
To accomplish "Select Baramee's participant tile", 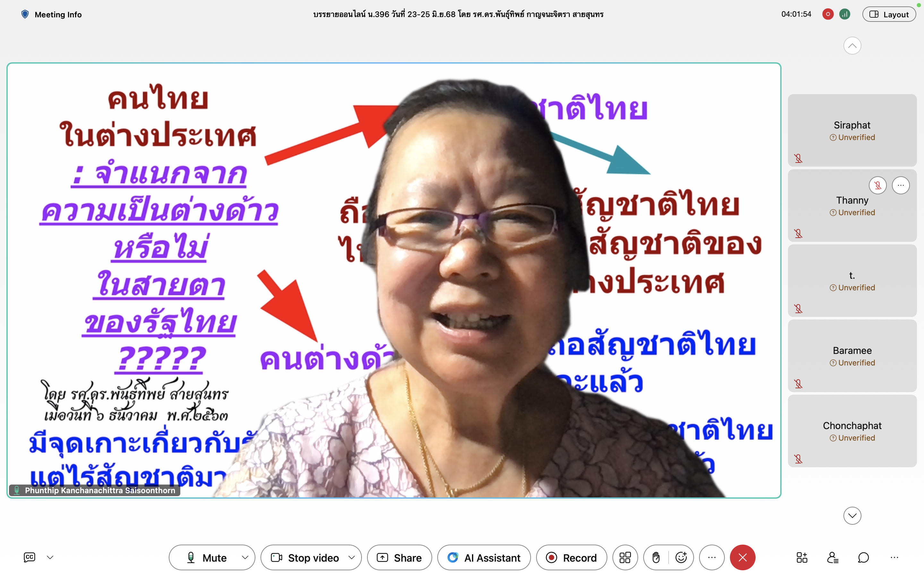I will (852, 356).
